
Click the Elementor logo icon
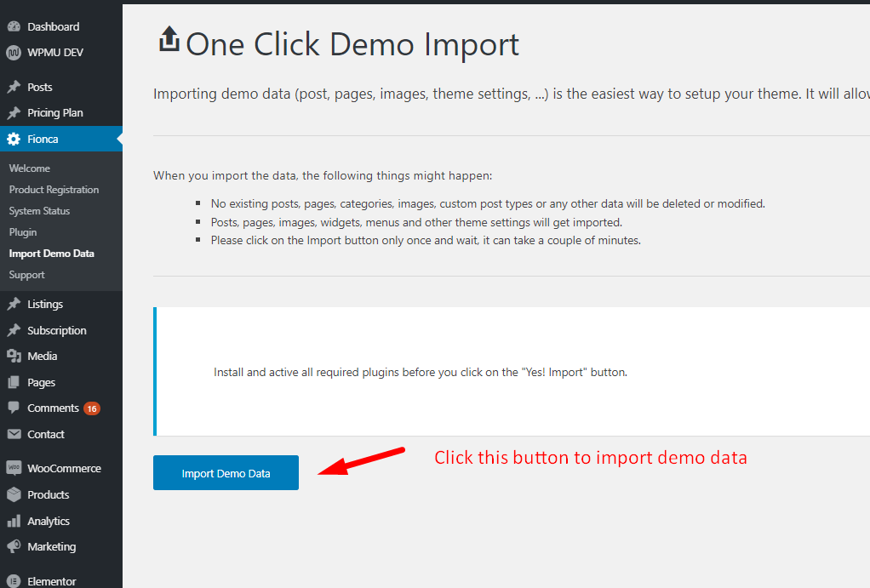[15, 579]
